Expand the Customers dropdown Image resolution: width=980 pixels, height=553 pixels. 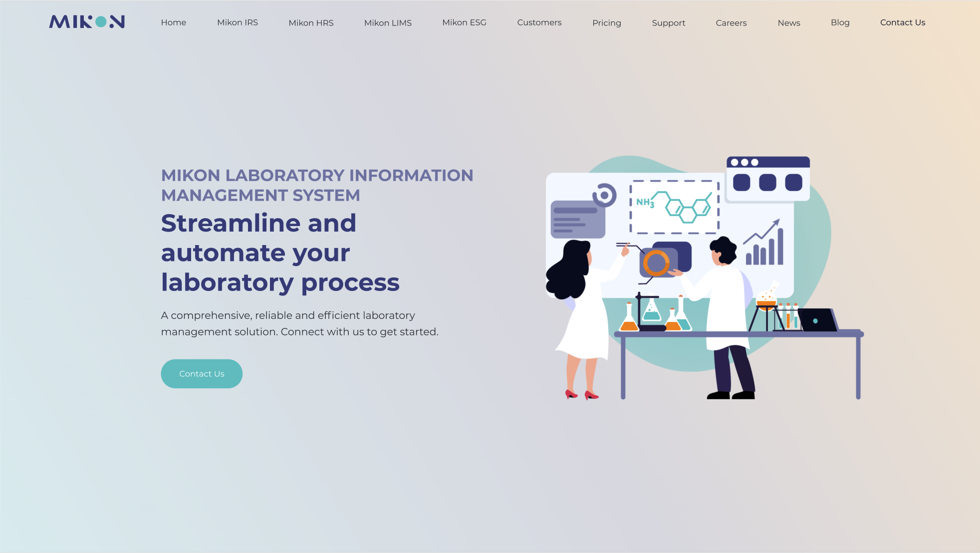click(x=539, y=22)
